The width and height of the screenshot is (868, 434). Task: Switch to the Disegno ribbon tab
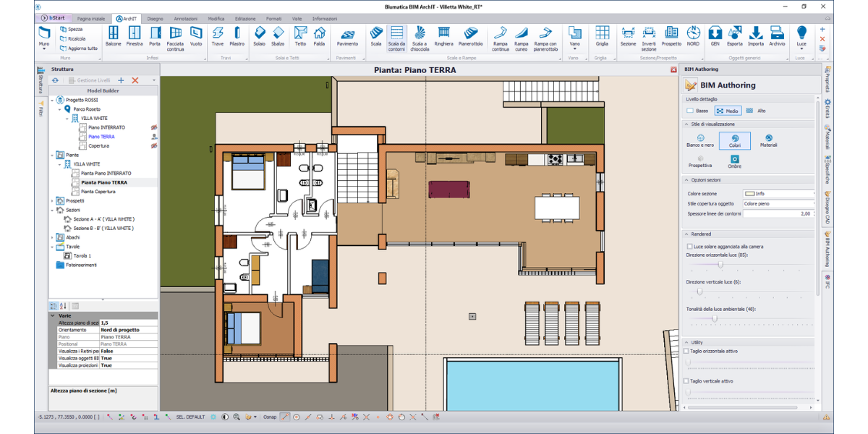[155, 18]
